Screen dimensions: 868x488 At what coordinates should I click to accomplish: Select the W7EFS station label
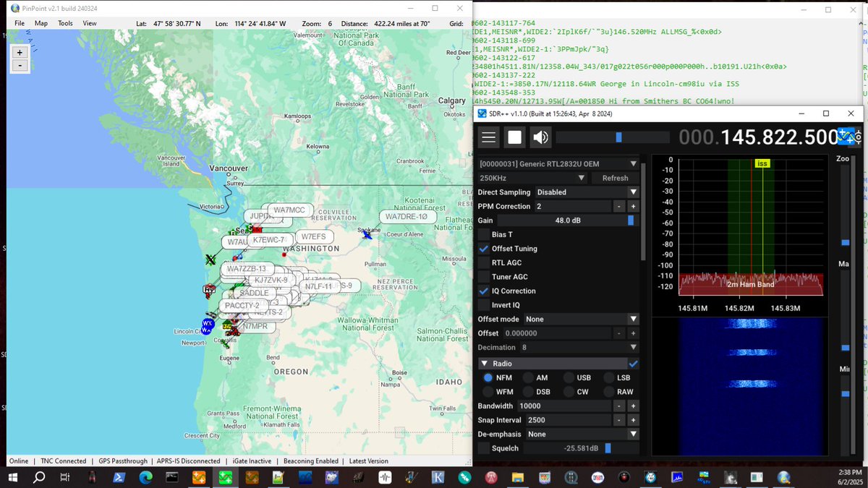point(313,236)
